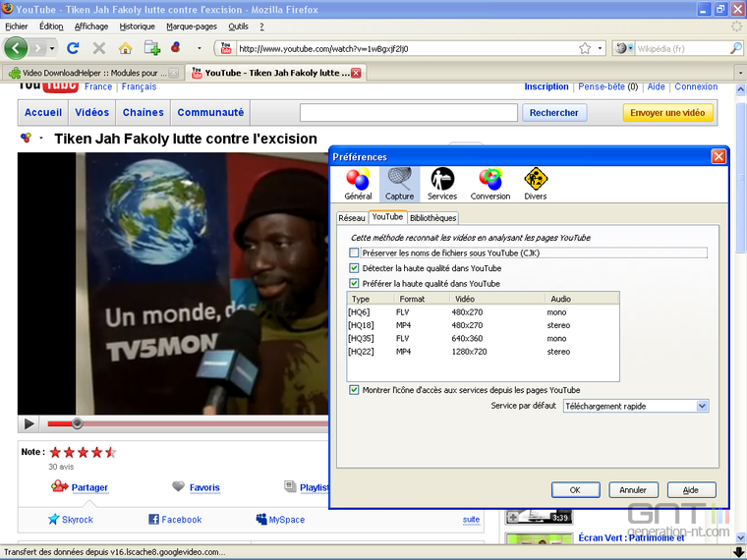This screenshot has height=560, width=747.
Task: Open the Chaînes navigation link
Action: (x=143, y=112)
